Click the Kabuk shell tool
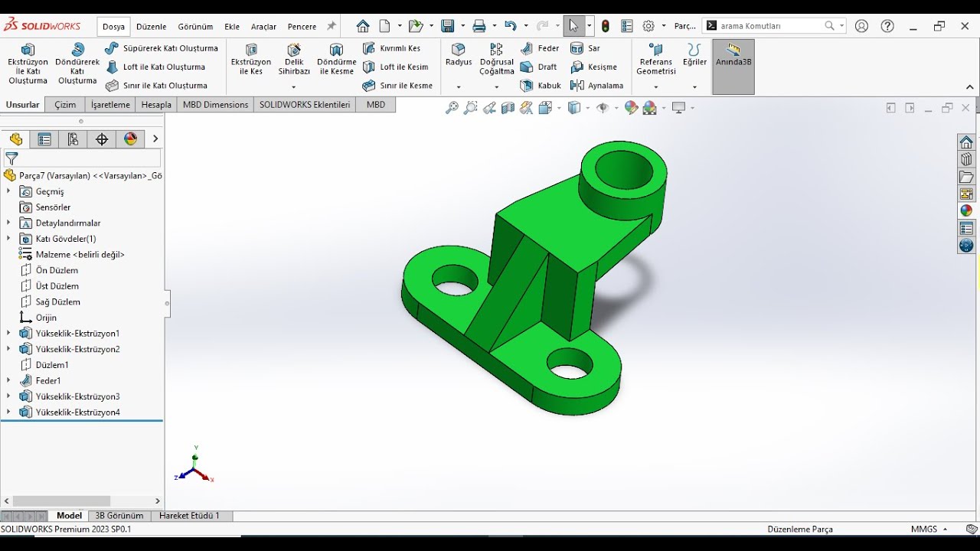Viewport: 980px width, 551px height. (541, 86)
